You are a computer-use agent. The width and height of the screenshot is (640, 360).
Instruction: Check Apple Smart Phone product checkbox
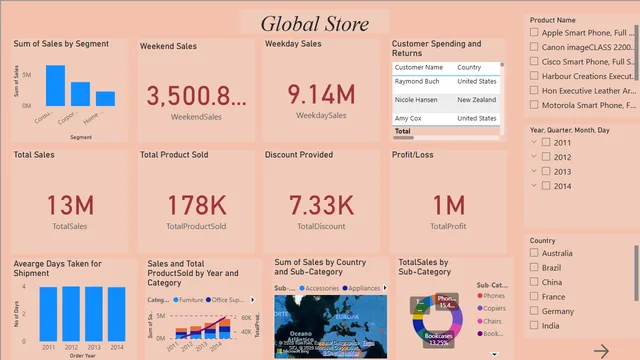[534, 32]
